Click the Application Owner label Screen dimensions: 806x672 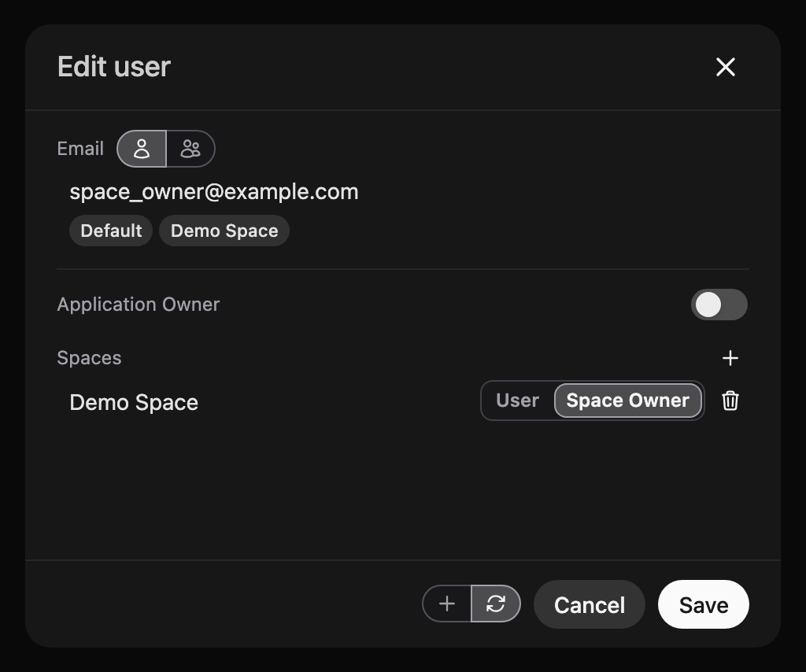[139, 305]
